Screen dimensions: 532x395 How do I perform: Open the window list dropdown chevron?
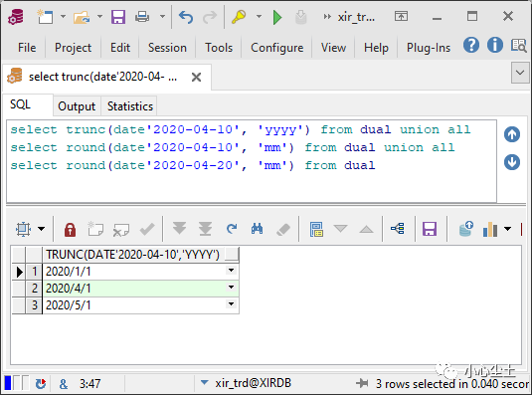point(520,73)
